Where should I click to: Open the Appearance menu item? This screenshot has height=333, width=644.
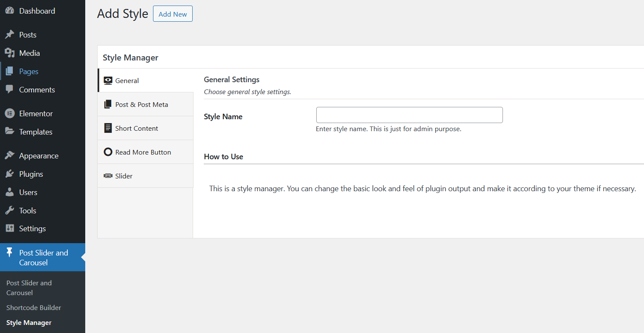point(43,156)
